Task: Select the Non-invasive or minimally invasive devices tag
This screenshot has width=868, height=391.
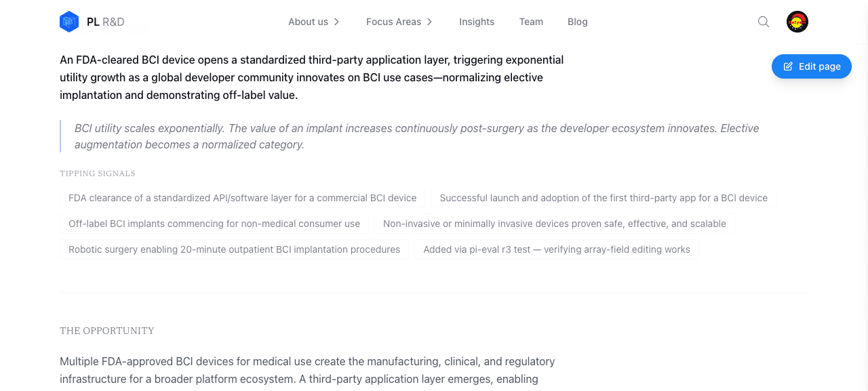Action: point(555,224)
